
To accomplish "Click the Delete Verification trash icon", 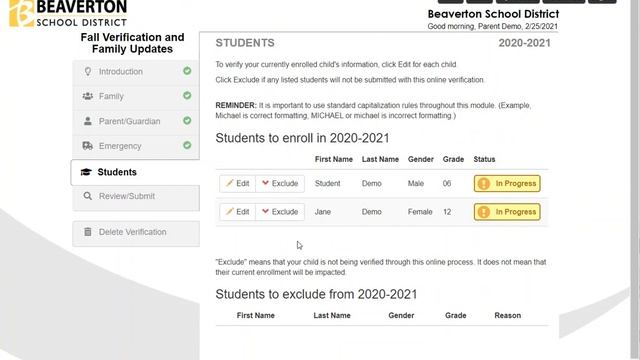I will (88, 232).
